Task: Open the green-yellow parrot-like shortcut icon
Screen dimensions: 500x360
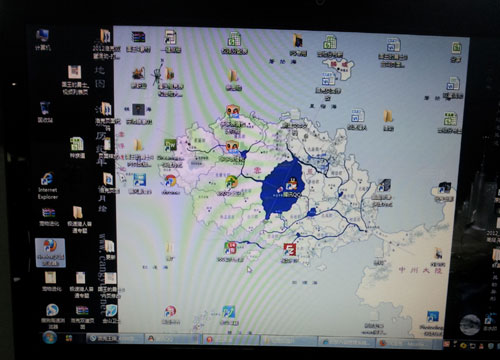Action: tap(232, 185)
